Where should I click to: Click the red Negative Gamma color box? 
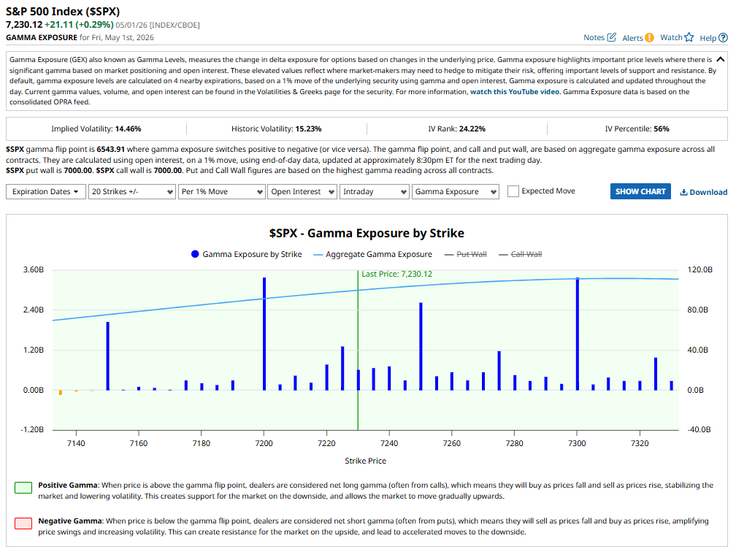pos(23,523)
